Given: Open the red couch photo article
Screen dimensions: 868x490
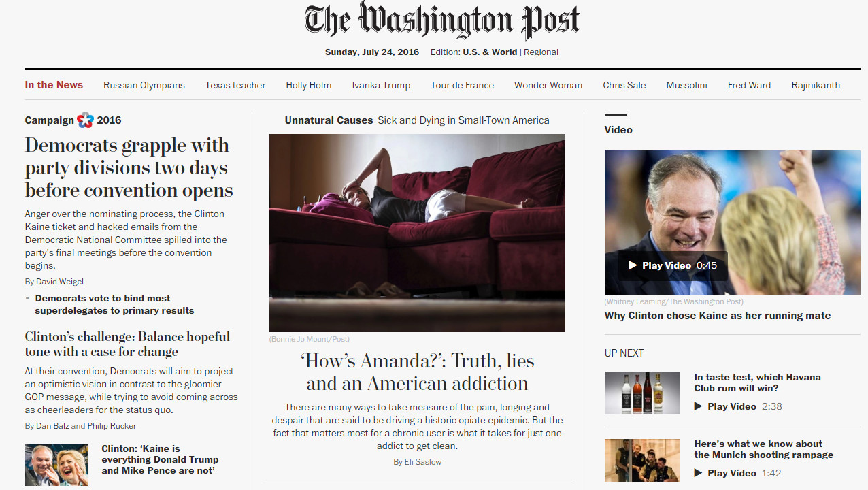Looking at the screenshot, I should [417, 233].
